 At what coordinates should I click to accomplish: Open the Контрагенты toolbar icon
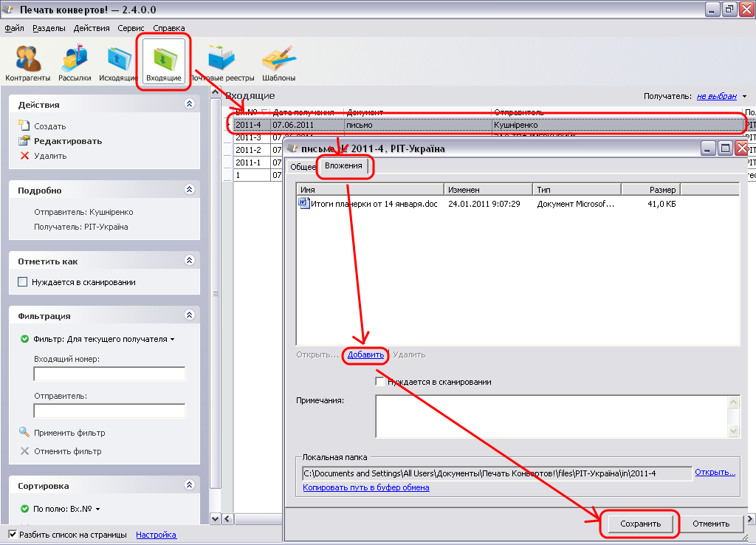pos(28,58)
